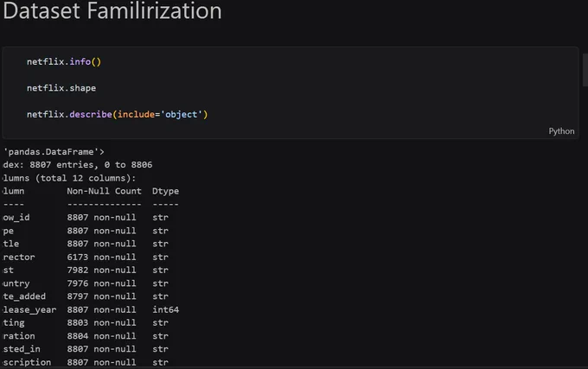Click the 'int64' dtype value
This screenshot has width=588, height=369.
[x=165, y=309]
